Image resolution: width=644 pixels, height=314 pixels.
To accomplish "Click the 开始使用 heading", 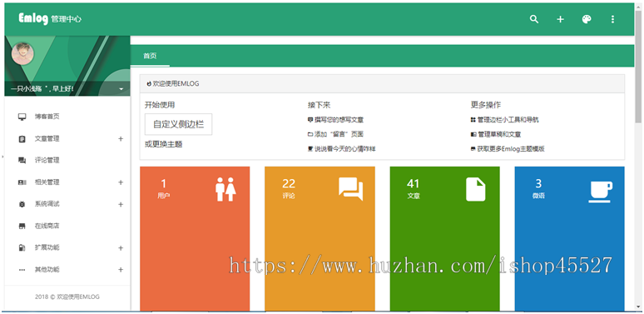I will pos(160,105).
